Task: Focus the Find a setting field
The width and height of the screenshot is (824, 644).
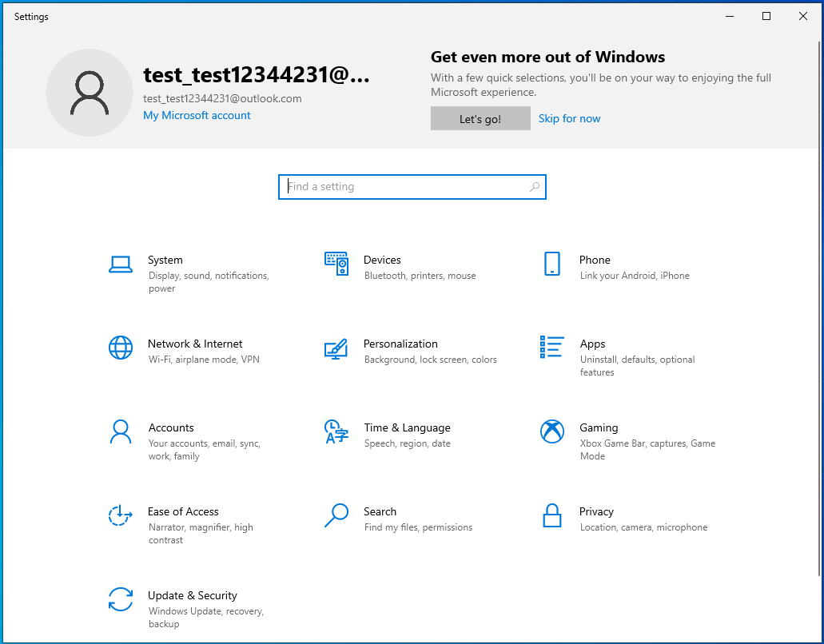Action: click(x=412, y=187)
